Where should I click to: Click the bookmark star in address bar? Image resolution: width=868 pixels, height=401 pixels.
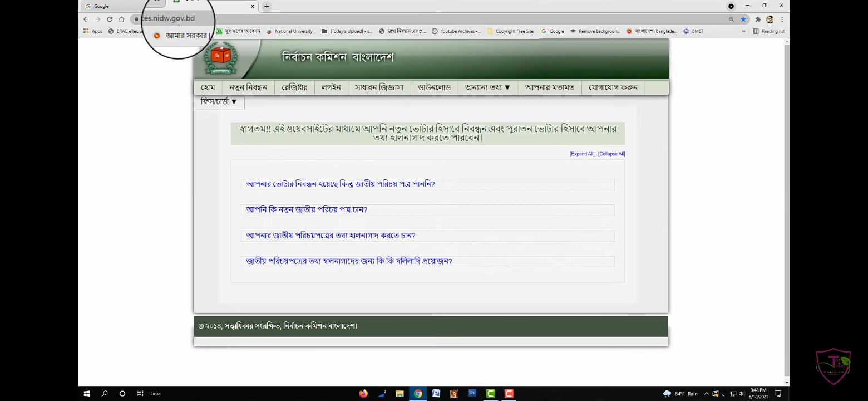tap(743, 19)
